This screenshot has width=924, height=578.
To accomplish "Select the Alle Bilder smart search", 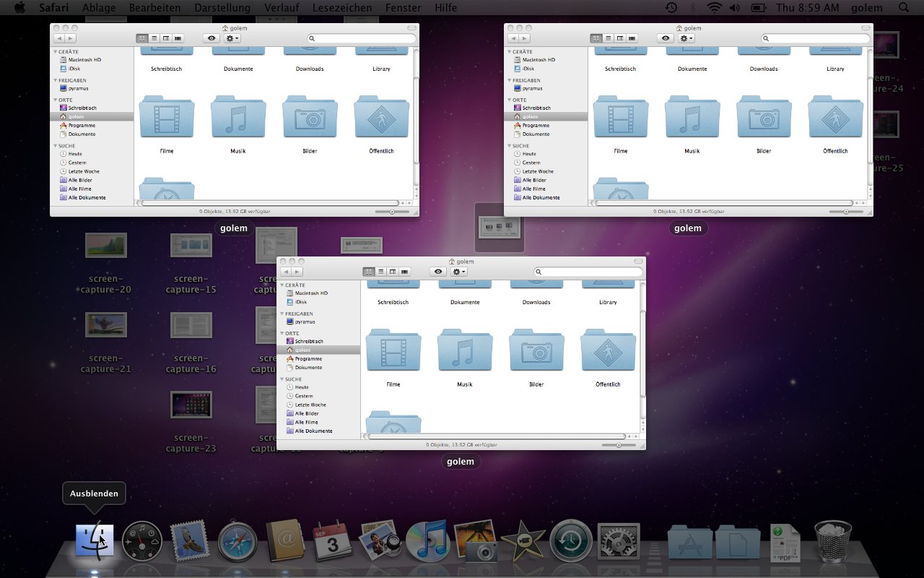I will [x=304, y=413].
